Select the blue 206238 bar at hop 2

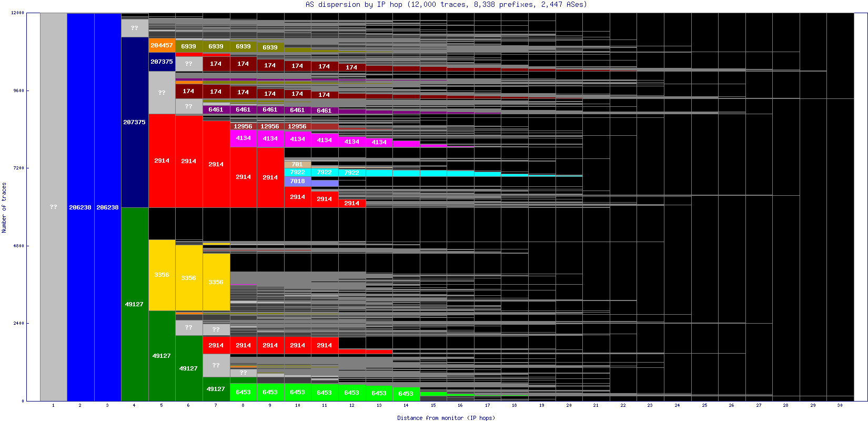point(80,207)
